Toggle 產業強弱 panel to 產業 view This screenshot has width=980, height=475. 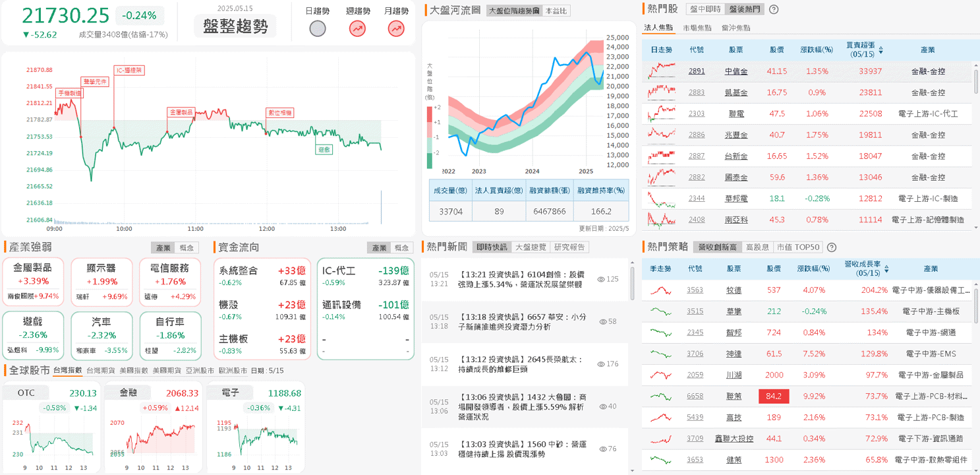163,247
